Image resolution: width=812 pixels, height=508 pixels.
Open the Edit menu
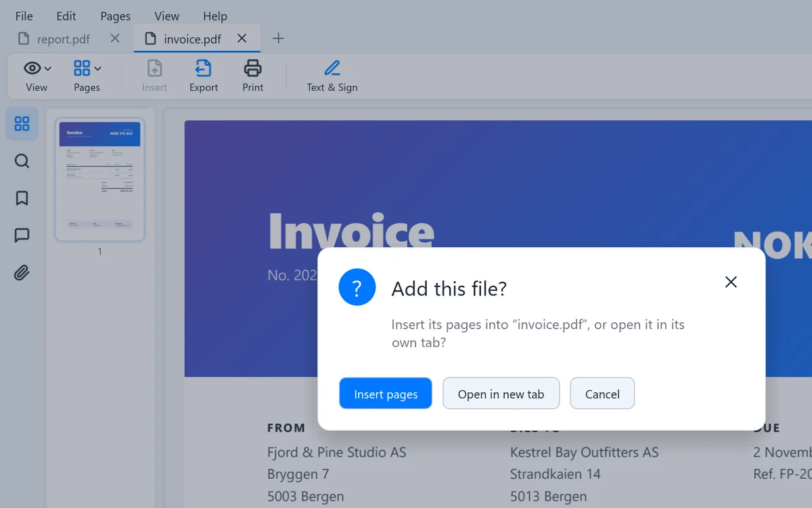66,16
